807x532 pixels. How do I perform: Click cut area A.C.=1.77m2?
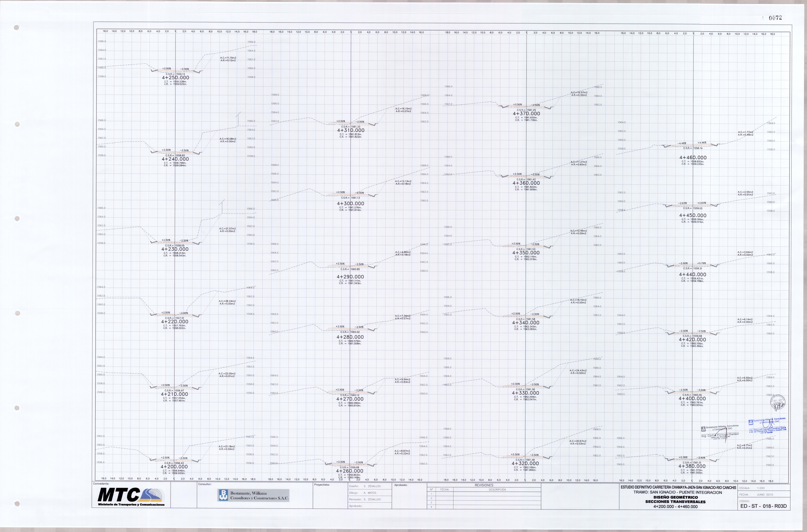pos(746,132)
